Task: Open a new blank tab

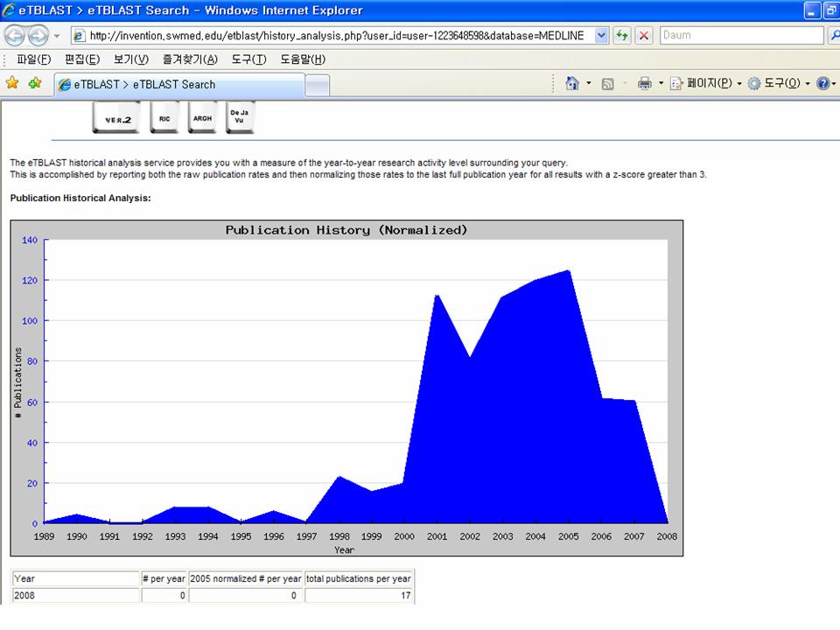Action: [317, 86]
